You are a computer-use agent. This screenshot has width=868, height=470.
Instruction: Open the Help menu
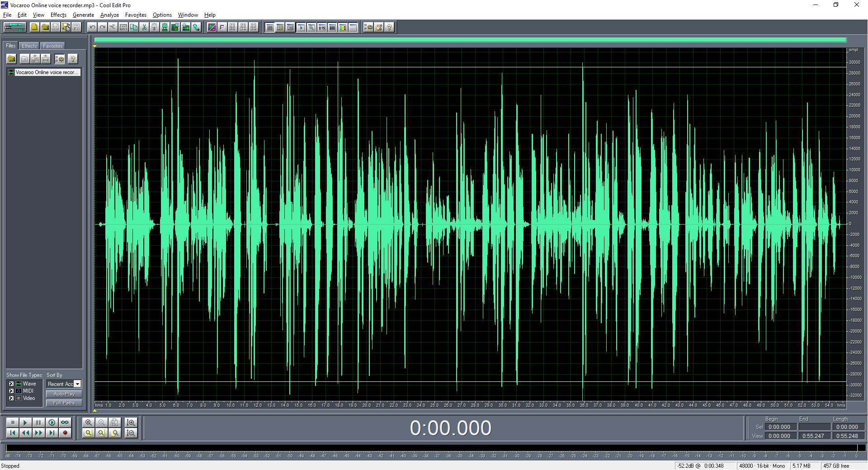[x=210, y=15]
